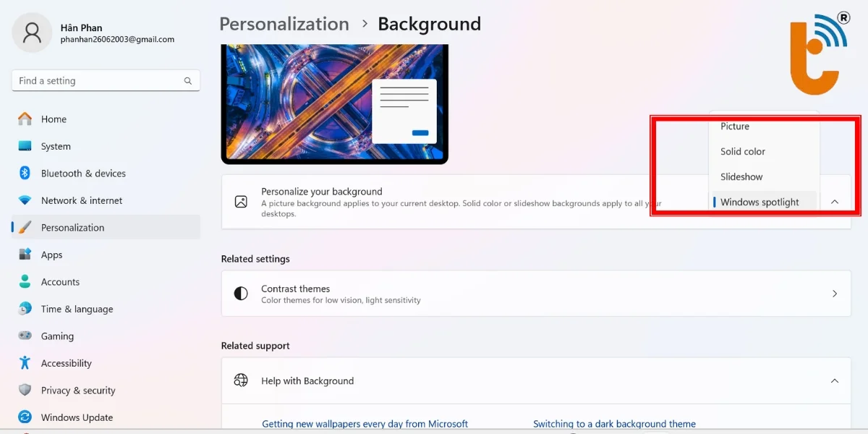Open the Home settings icon
The height and width of the screenshot is (434, 868).
coord(25,119)
